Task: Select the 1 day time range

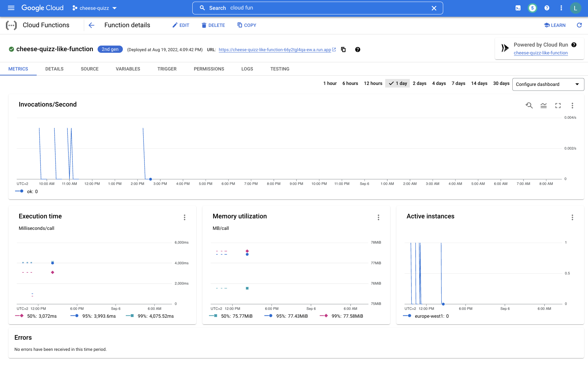Action: tap(398, 83)
